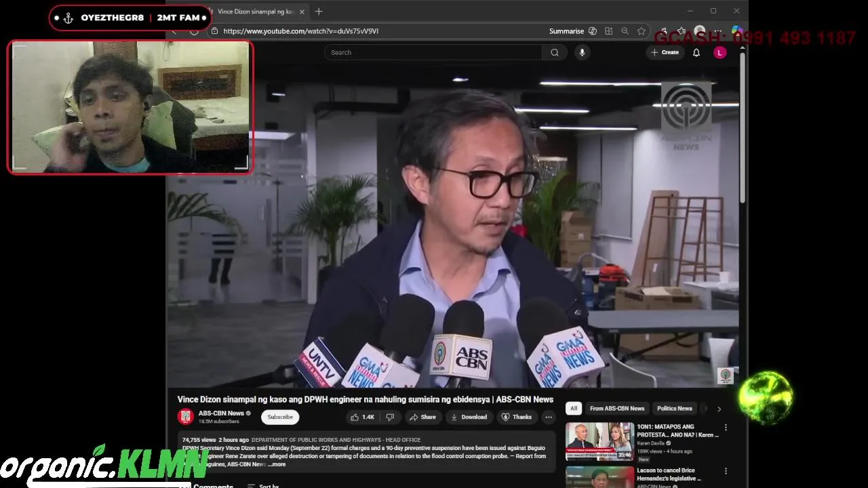
Task: Open the ABS-CBN News channel name link
Action: pos(221,413)
